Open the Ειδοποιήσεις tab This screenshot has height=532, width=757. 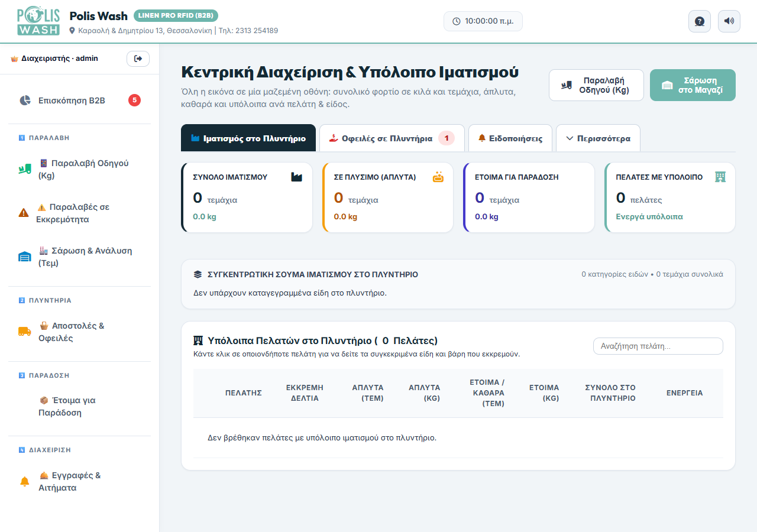coord(510,138)
